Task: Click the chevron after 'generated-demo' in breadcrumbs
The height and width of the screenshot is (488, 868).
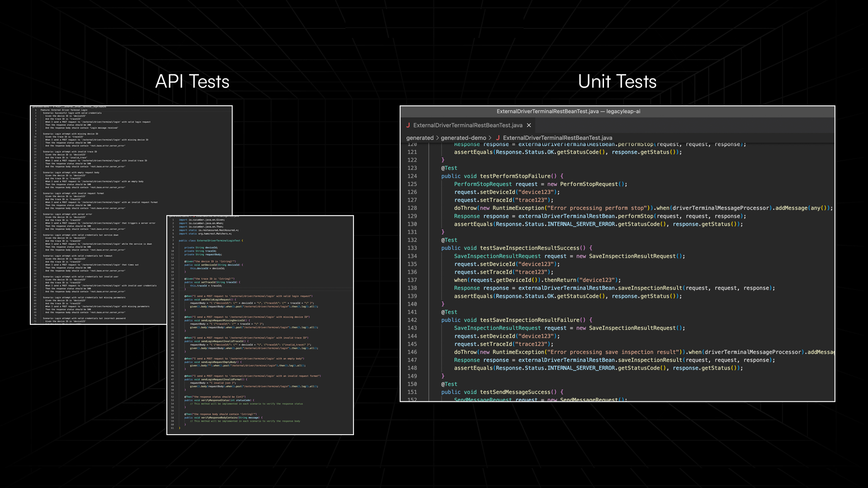Action: click(490, 138)
